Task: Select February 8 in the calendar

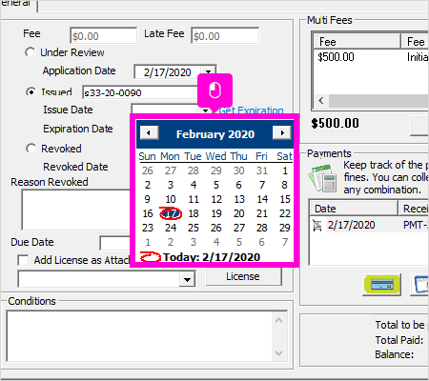Action: pos(284,185)
